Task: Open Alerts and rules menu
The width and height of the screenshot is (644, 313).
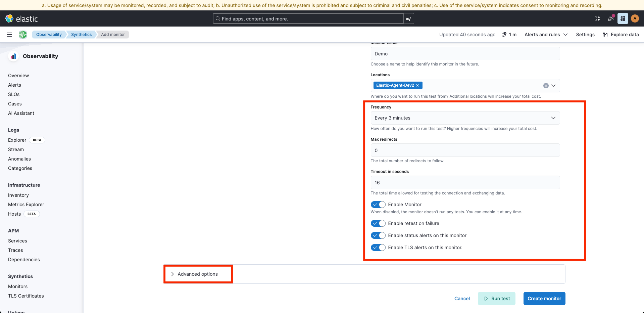Action: 546,35
